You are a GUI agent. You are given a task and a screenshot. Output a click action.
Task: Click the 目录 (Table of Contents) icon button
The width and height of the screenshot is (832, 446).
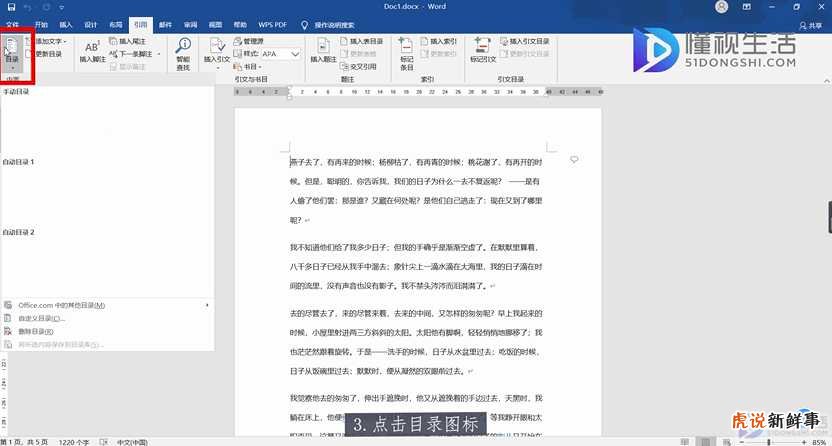coord(12,54)
